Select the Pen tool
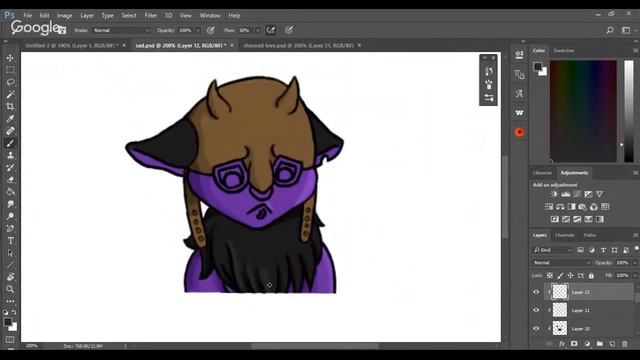The image size is (640, 360). point(10,229)
